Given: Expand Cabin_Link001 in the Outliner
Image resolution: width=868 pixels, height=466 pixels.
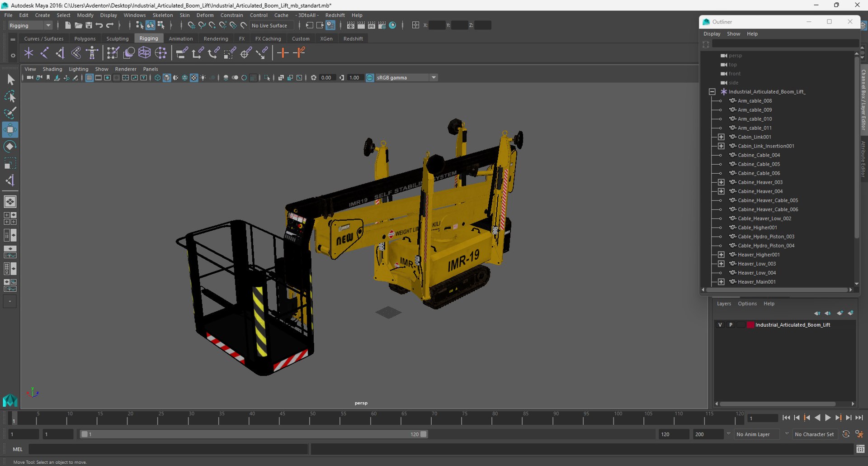Looking at the screenshot, I should click(721, 137).
